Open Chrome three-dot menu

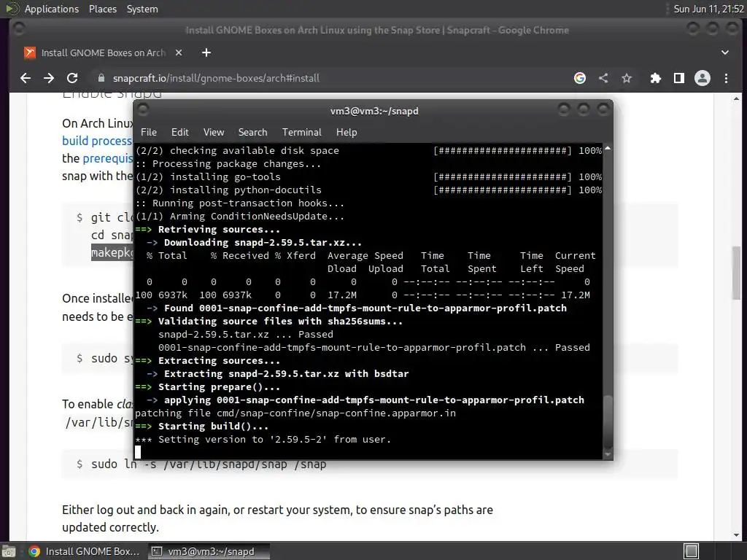click(726, 78)
